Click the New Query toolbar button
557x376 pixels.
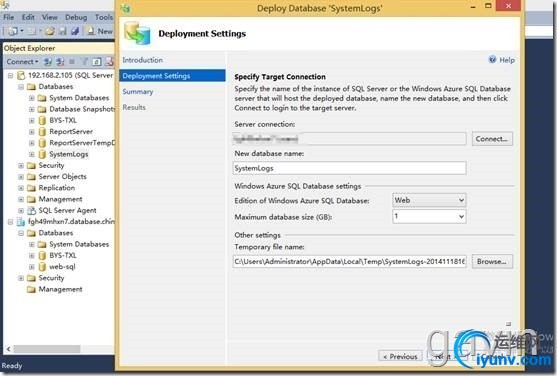click(x=100, y=31)
